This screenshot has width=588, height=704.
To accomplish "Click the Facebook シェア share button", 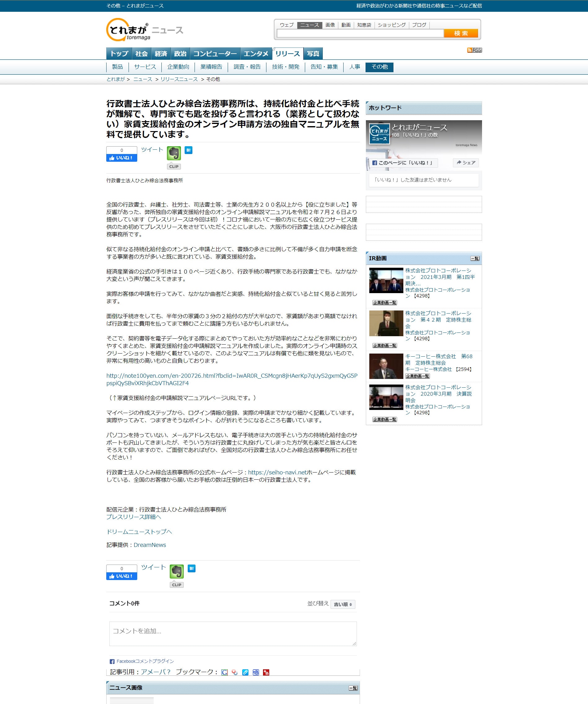I will pyautogui.click(x=466, y=163).
